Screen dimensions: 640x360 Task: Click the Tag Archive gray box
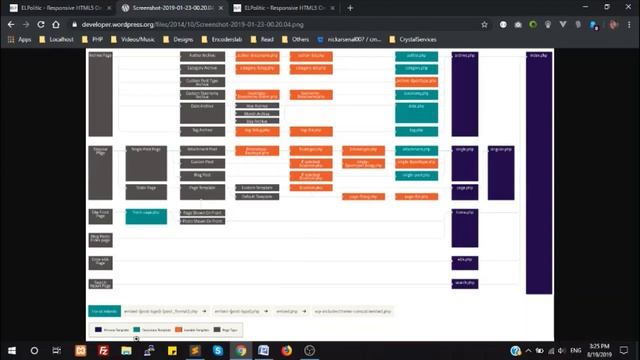[x=202, y=131]
